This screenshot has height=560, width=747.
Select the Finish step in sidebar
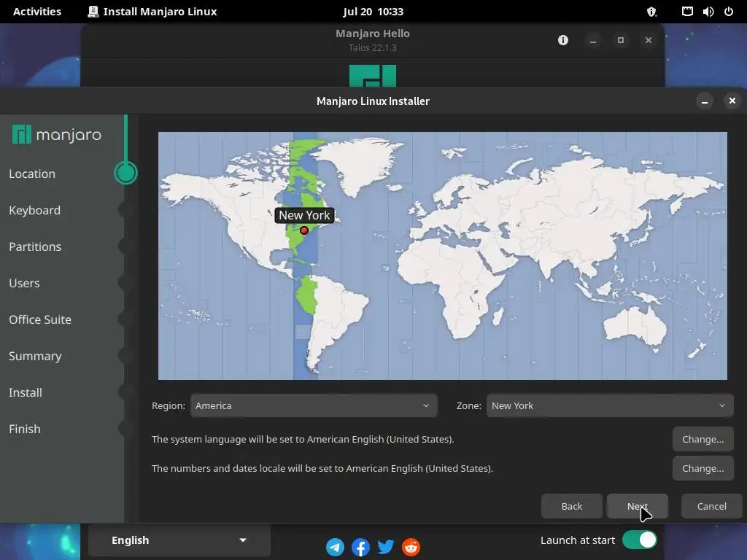point(24,429)
